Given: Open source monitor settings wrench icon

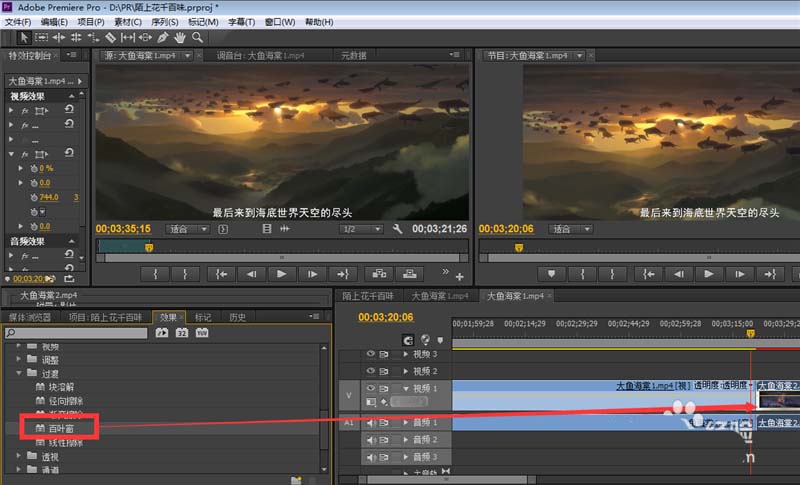Looking at the screenshot, I should click(x=397, y=229).
